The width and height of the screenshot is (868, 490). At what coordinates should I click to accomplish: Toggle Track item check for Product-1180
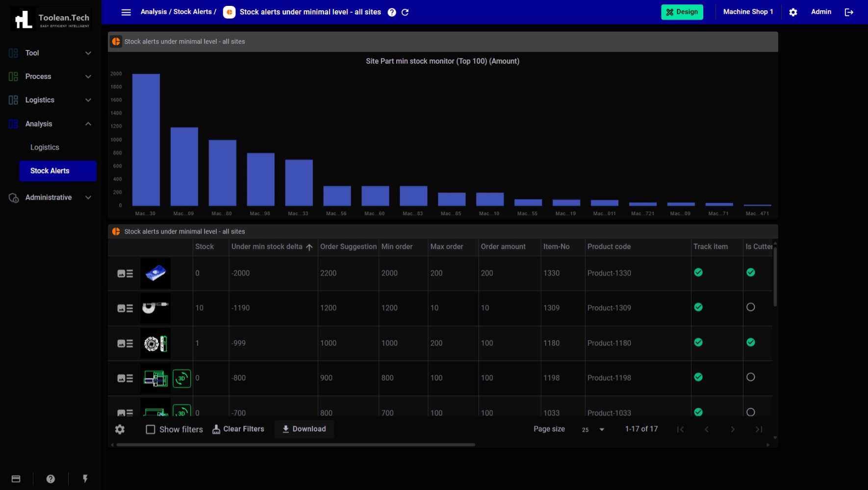698,343
